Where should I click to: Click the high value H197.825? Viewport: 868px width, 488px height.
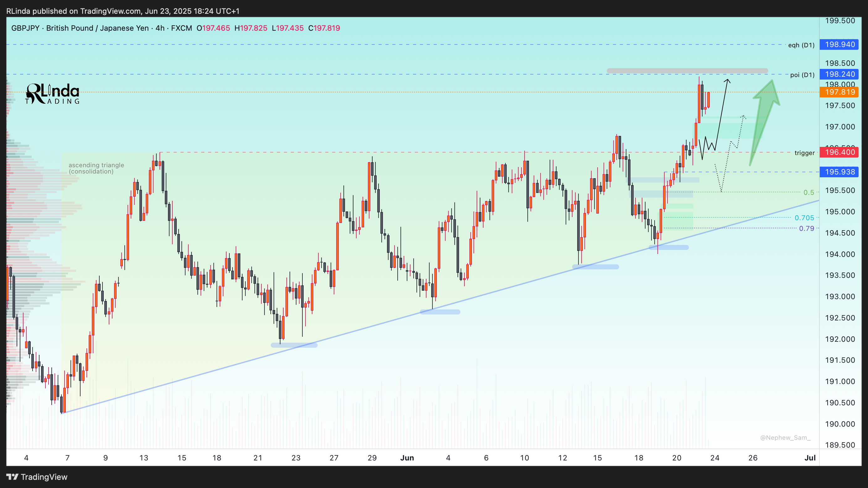pyautogui.click(x=251, y=28)
